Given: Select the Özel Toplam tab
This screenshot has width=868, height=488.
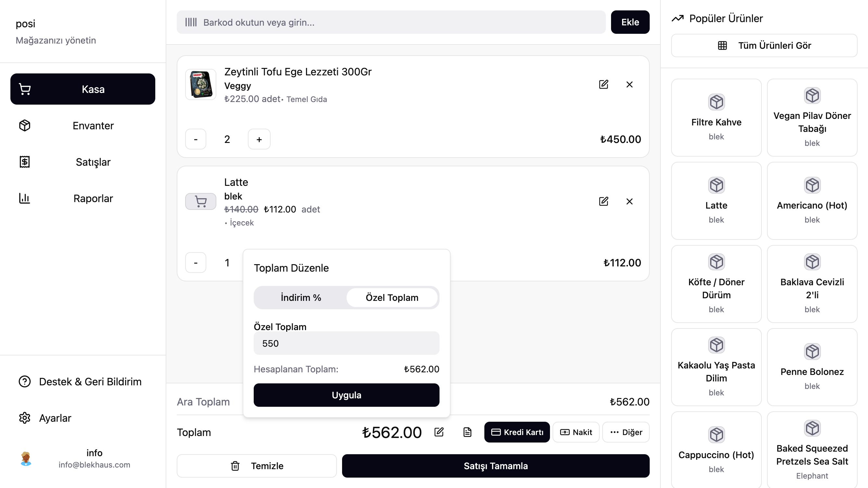Looking at the screenshot, I should tap(392, 298).
